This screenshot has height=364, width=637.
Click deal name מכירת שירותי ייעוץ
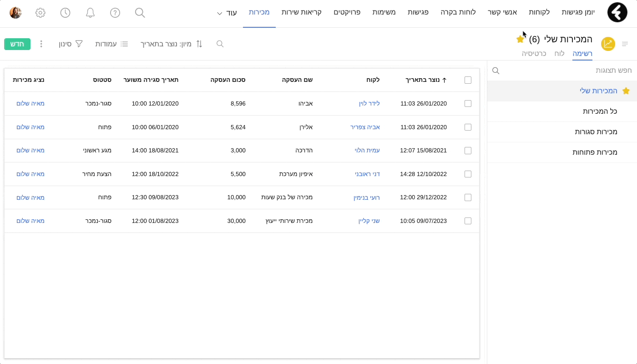[x=289, y=221]
